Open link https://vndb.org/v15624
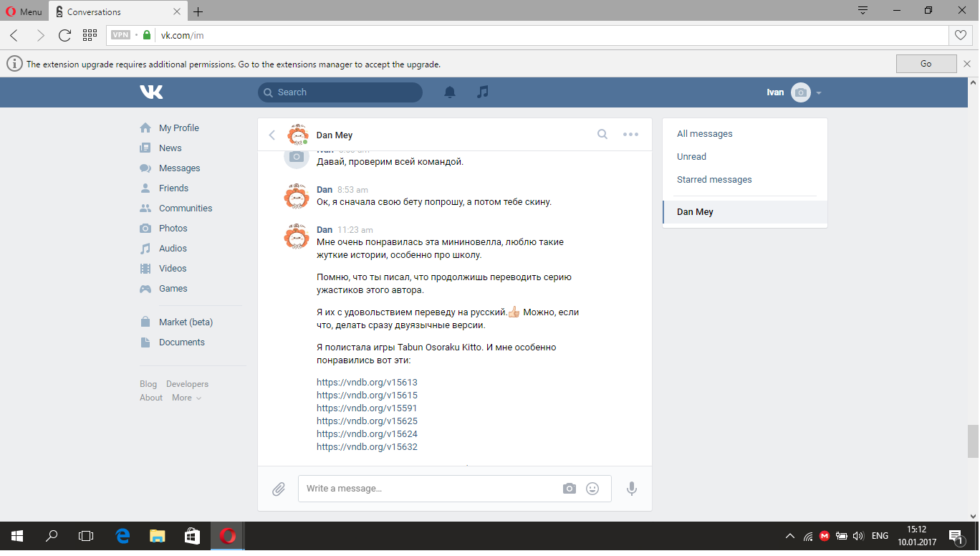 (367, 434)
